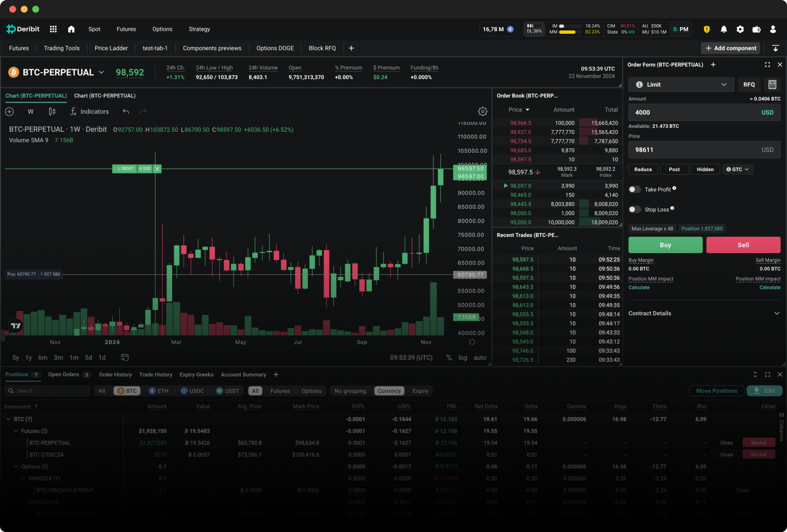This screenshot has height=532, width=787.
Task: Click the RFQ button
Action: click(749, 85)
